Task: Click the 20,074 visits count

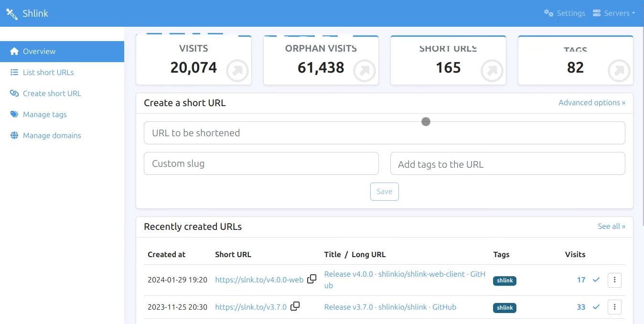Action: click(x=193, y=67)
